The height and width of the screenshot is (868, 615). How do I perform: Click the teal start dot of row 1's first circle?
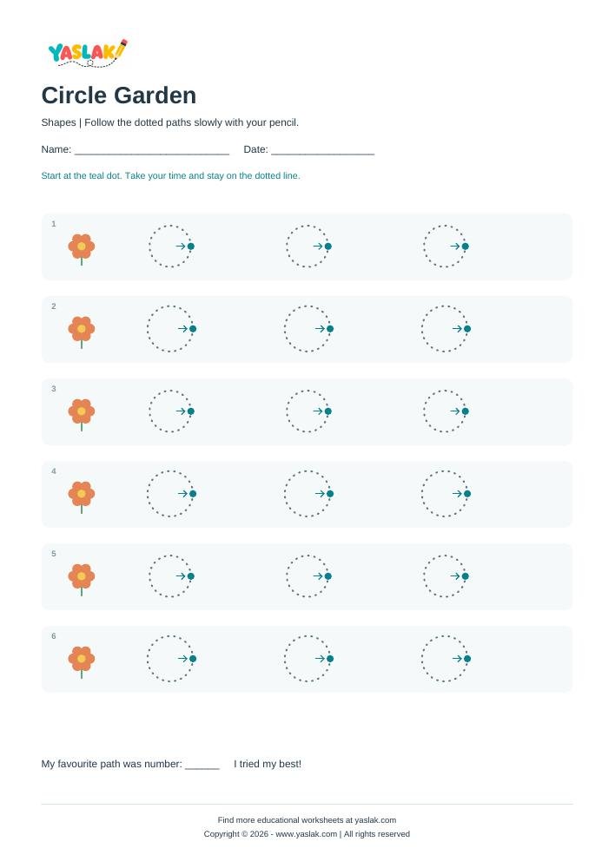pos(190,247)
